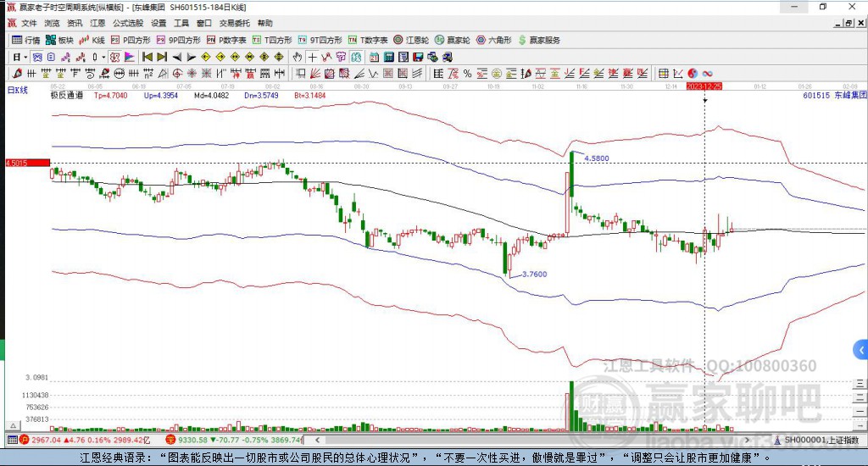
Task: Select the red pencil drawing tool
Action: 17,74
